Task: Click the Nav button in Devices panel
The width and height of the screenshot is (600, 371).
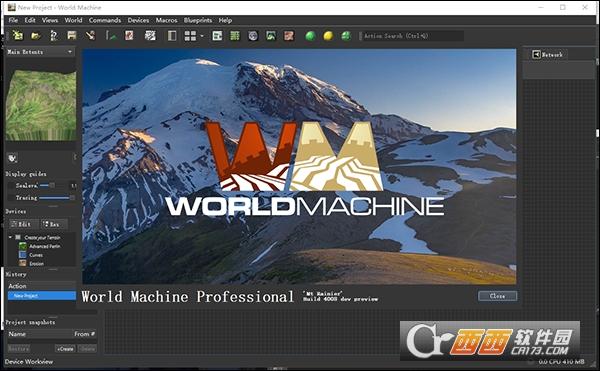Action: tap(54, 224)
